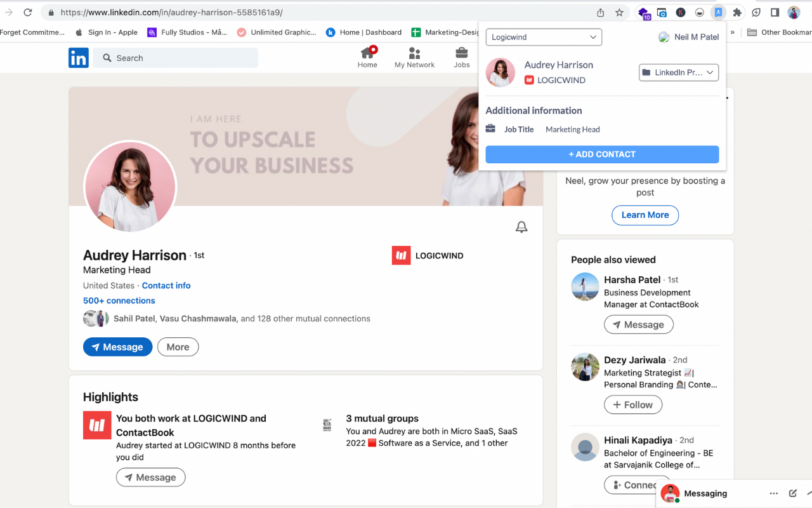The image size is (812, 508).
Task: Open Dezy Jariwala's profile
Action: coord(634,360)
